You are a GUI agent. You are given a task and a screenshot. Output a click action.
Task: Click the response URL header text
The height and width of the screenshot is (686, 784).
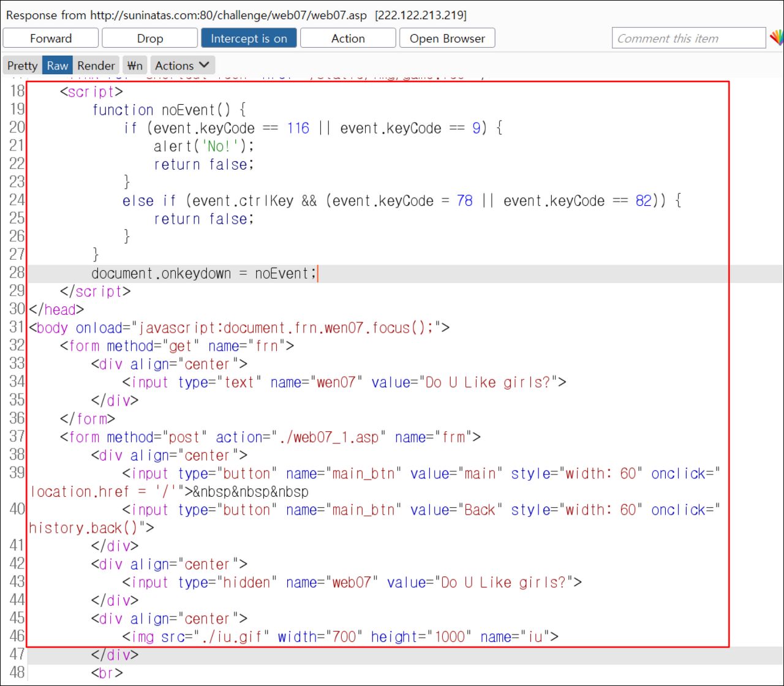tap(236, 15)
